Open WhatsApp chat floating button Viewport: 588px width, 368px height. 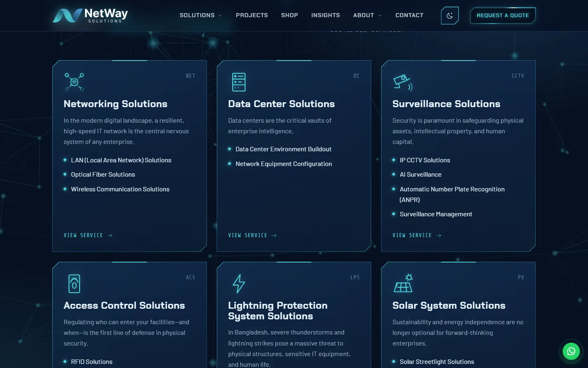coord(571,351)
